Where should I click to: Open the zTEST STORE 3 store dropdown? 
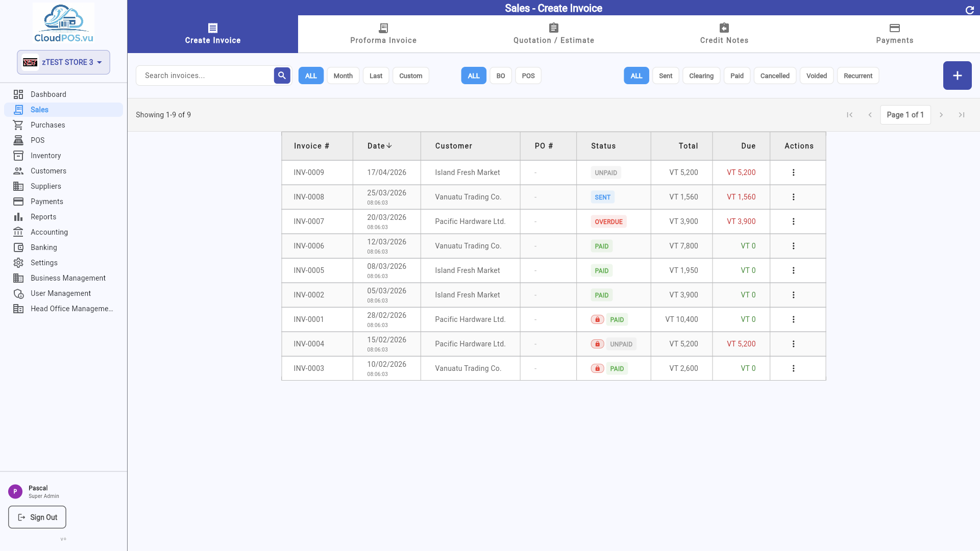coord(63,62)
